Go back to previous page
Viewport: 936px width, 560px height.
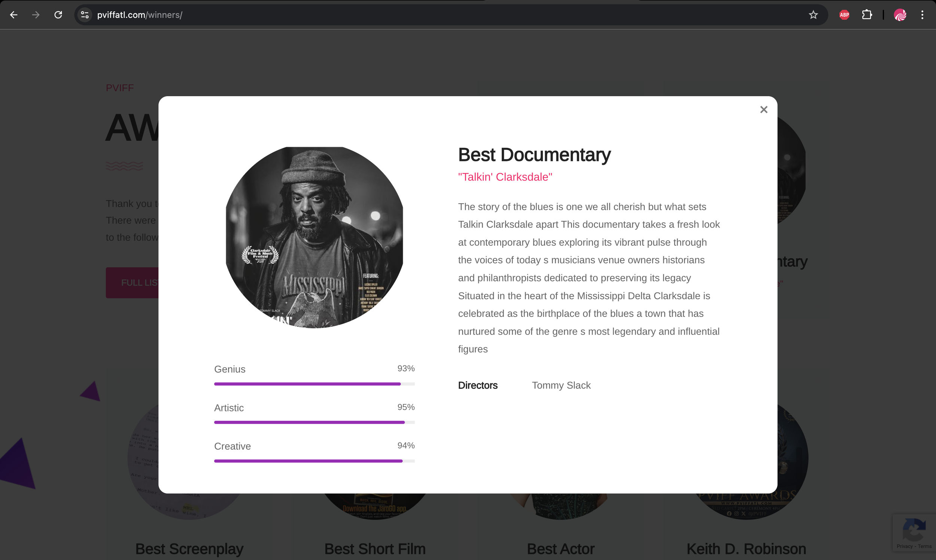13,15
